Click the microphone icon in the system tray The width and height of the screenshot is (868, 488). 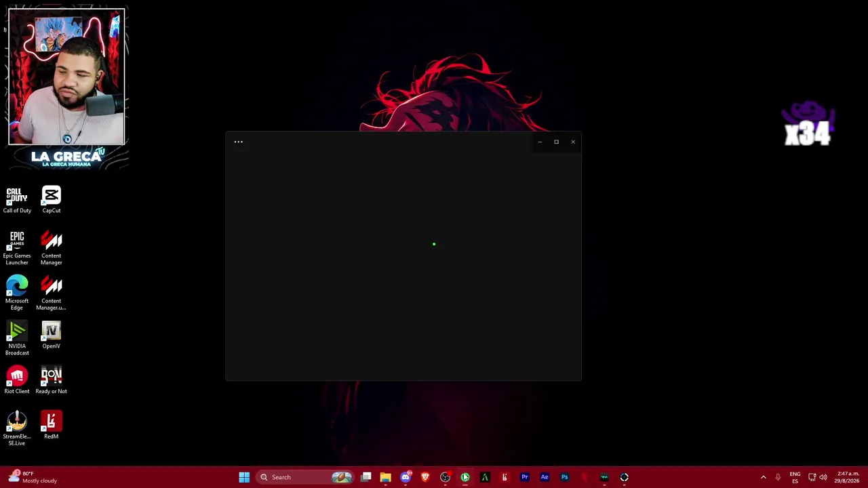778,477
